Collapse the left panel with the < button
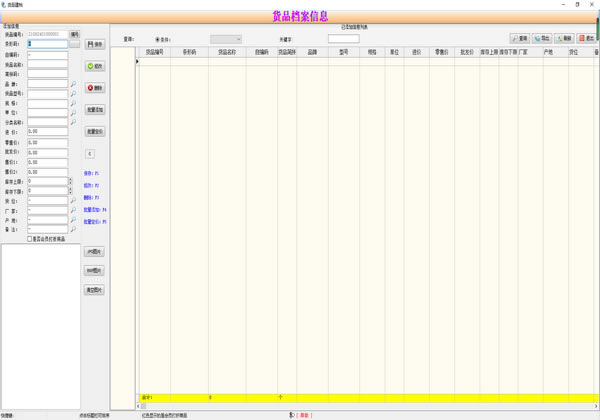 point(90,153)
